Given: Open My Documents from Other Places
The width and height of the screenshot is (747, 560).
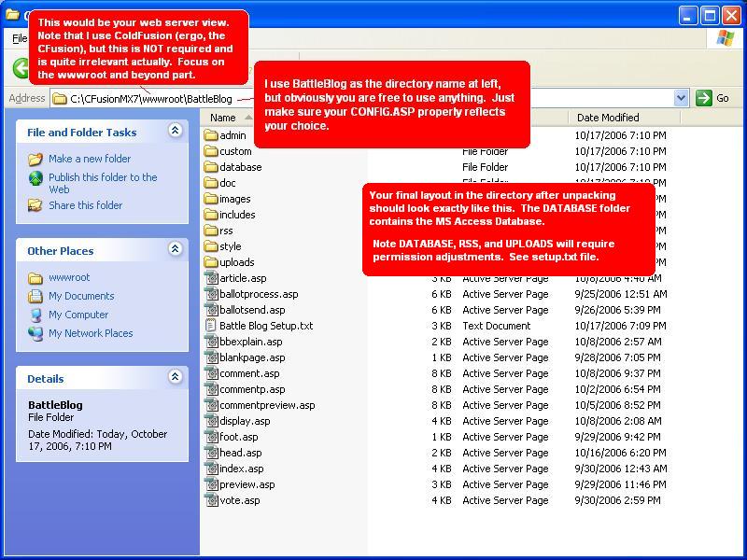Looking at the screenshot, I should click(81, 296).
